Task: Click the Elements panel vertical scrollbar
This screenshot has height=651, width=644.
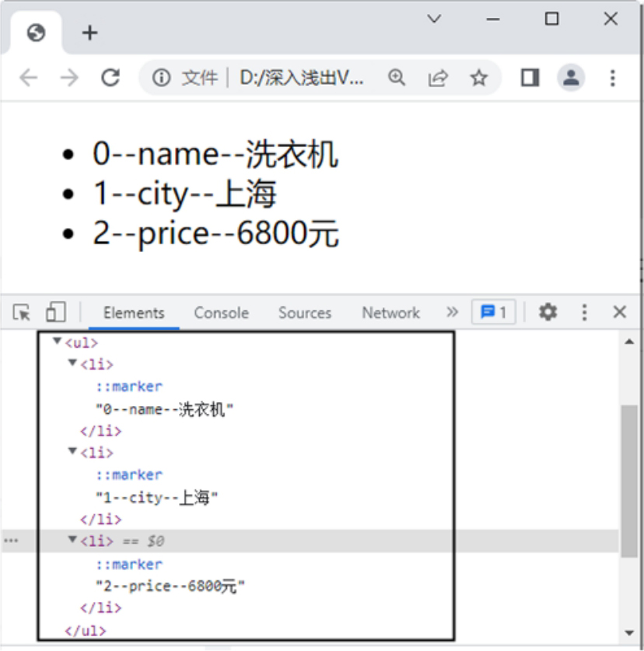Action: tap(628, 481)
